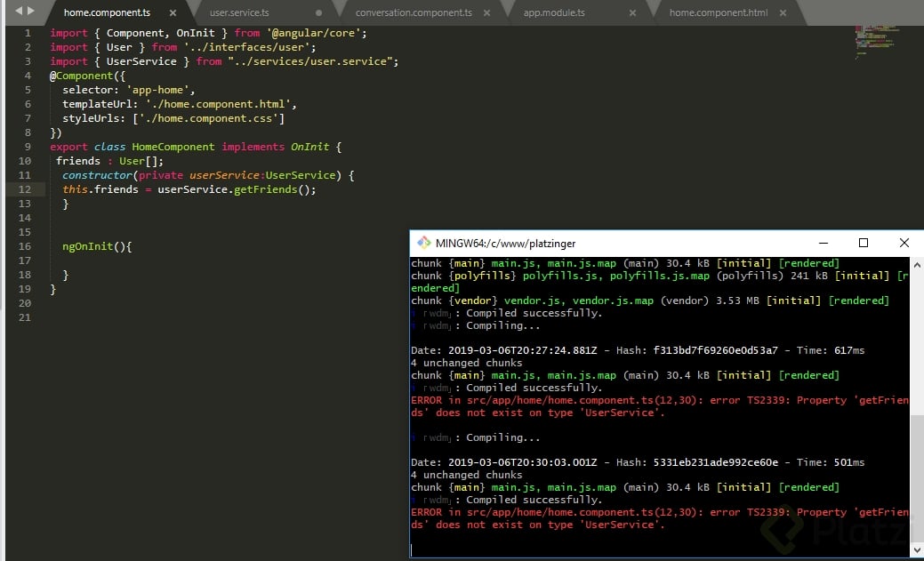924x561 pixels.
Task: Click the first TS2339 error line in terminal
Action: [x=660, y=406]
